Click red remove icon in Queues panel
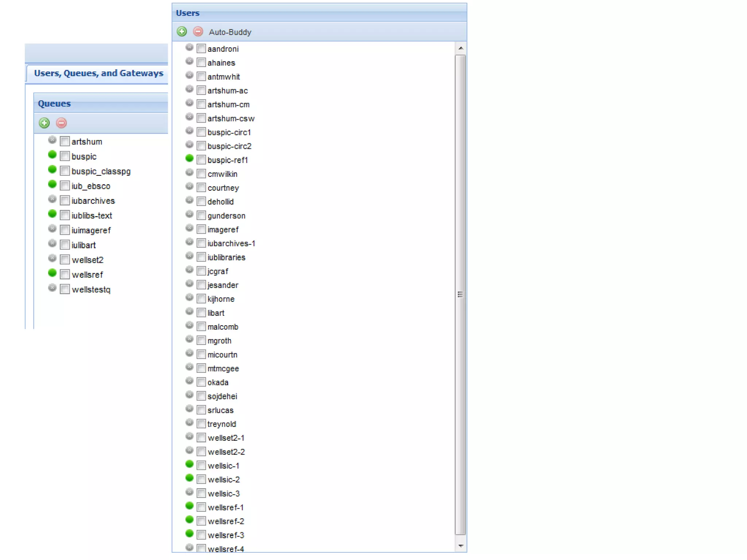747x560 pixels. click(x=61, y=123)
